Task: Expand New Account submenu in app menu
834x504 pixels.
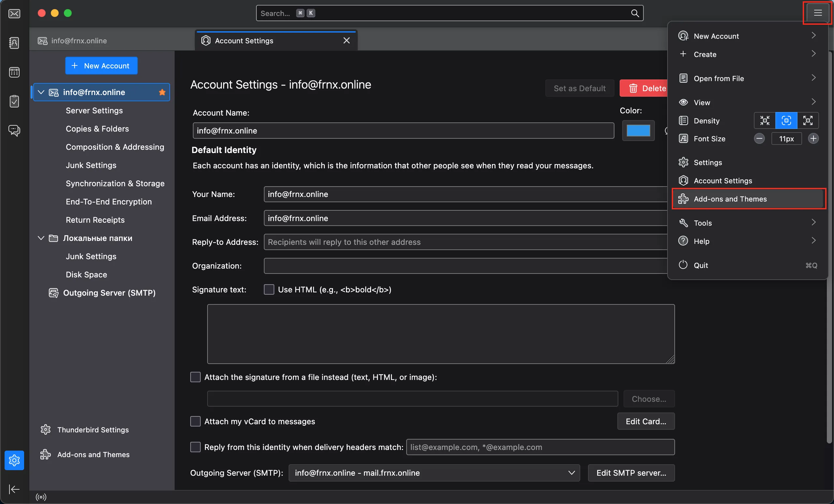Action: click(x=747, y=36)
